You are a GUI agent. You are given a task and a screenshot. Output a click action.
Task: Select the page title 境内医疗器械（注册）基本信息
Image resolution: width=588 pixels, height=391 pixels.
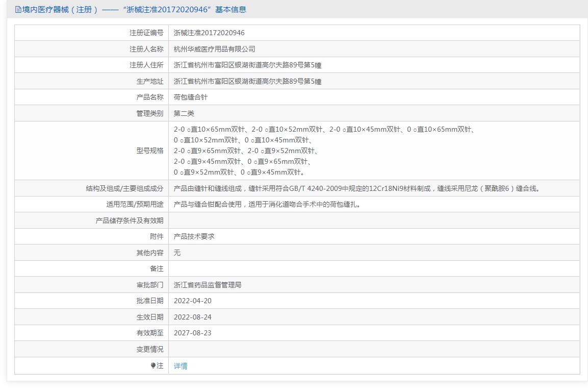(134, 10)
